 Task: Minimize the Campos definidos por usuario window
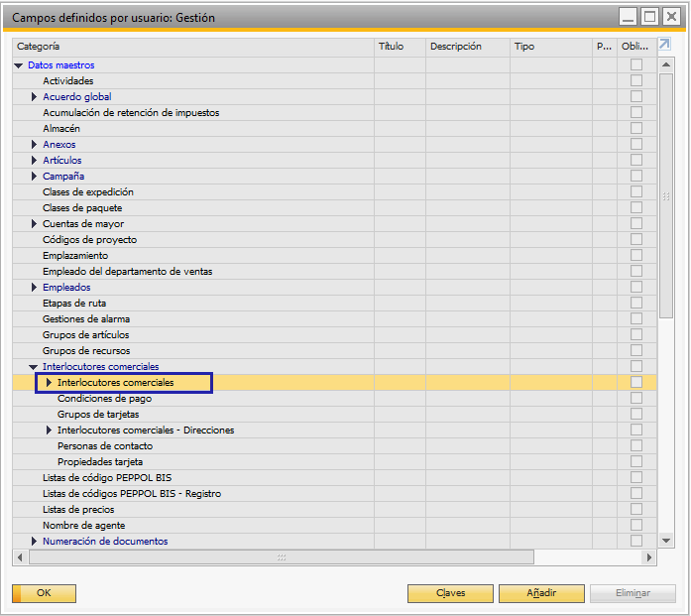(628, 17)
